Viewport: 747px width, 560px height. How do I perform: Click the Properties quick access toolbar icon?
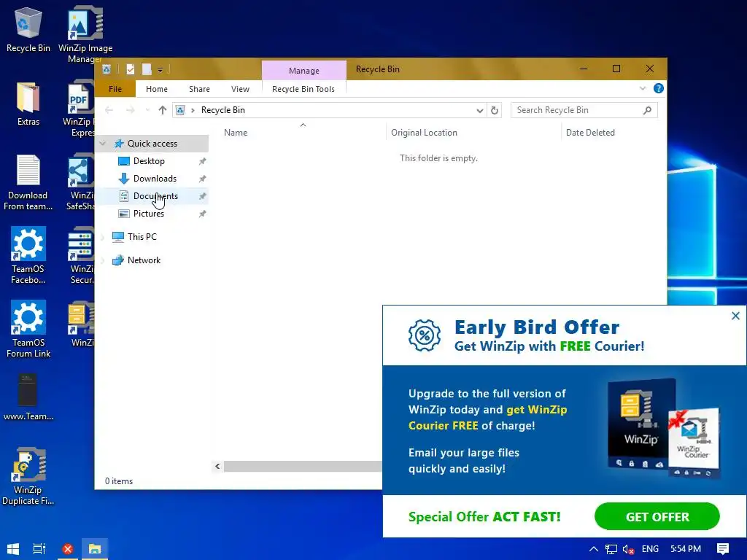tap(130, 69)
